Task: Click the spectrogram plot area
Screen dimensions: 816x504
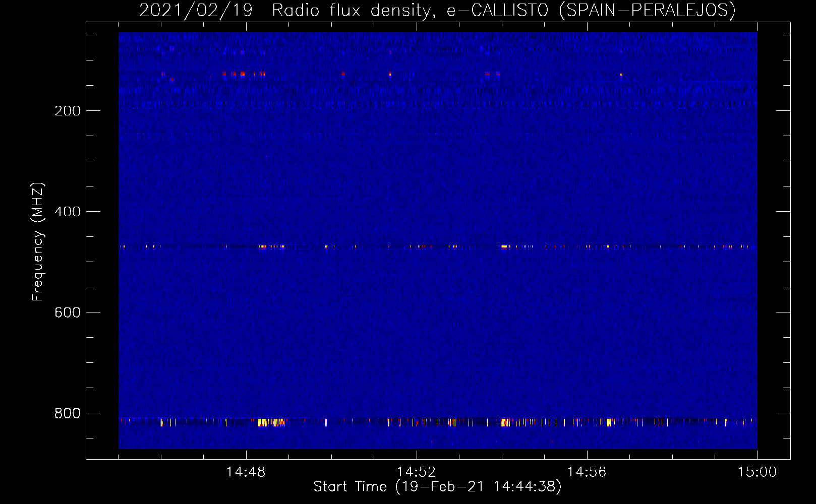Action: click(438, 240)
